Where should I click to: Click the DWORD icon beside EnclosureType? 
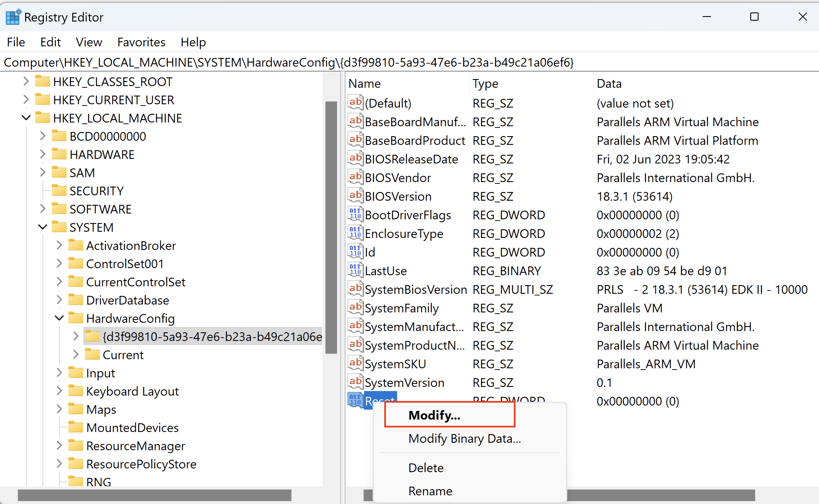click(x=355, y=233)
